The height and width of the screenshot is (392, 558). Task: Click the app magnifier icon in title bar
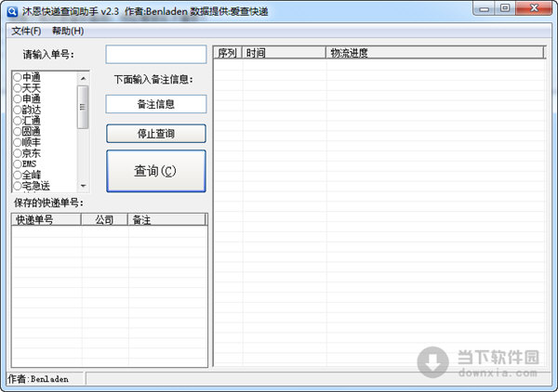pos(12,11)
